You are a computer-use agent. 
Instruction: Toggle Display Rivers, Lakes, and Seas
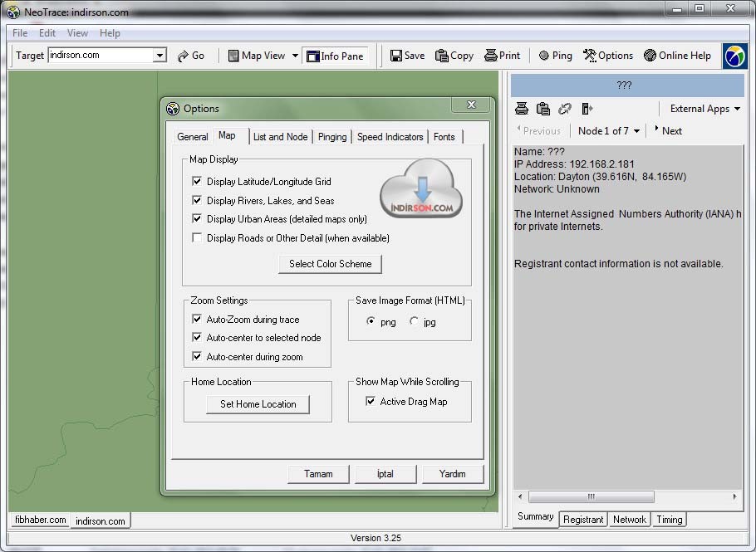tap(197, 200)
